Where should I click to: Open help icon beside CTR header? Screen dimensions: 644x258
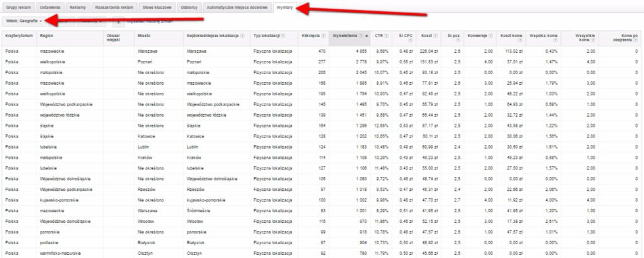pyautogui.click(x=387, y=36)
